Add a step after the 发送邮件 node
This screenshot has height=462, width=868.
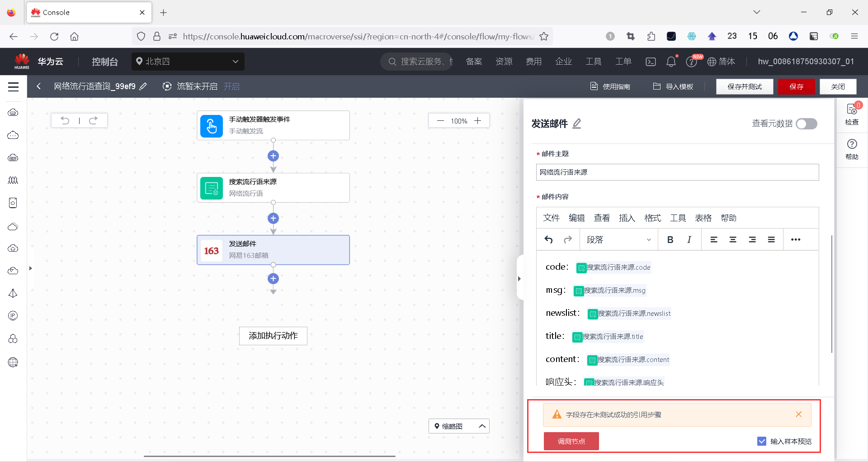click(273, 278)
